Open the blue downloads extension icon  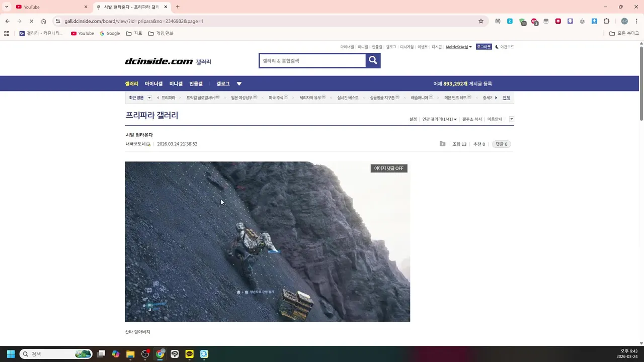pos(594,21)
